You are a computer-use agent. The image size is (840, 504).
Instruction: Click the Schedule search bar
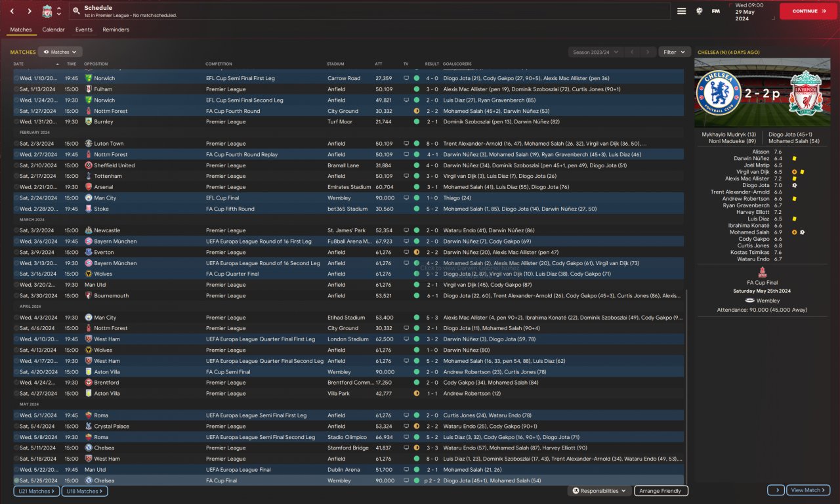[369, 11]
